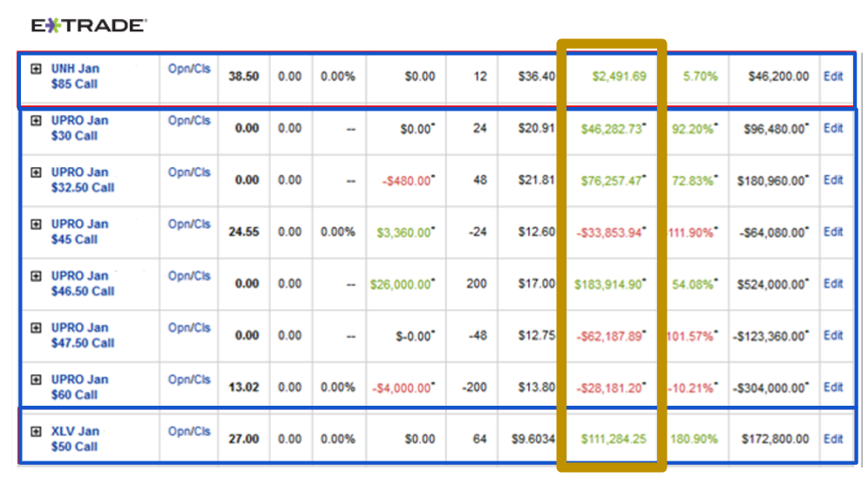This screenshot has width=868, height=478.
Task: Select the $76,257.47 gain value
Action: (613, 181)
